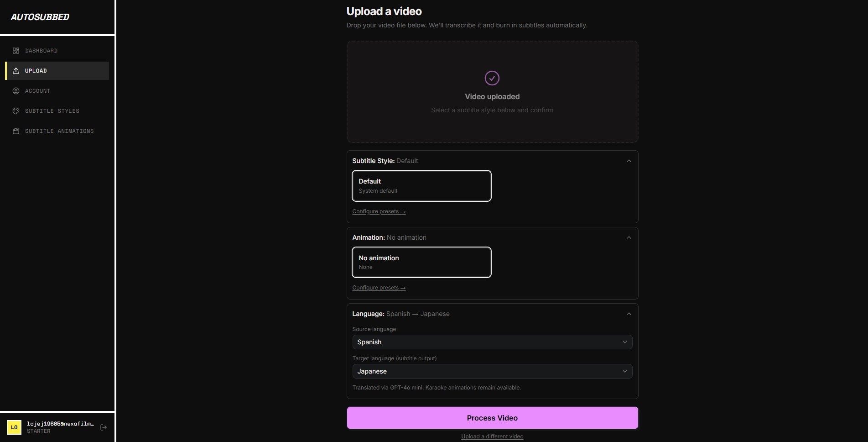Viewport: 868px width, 442px height.
Task: Click the video uploaded checkmark icon
Action: 492,78
